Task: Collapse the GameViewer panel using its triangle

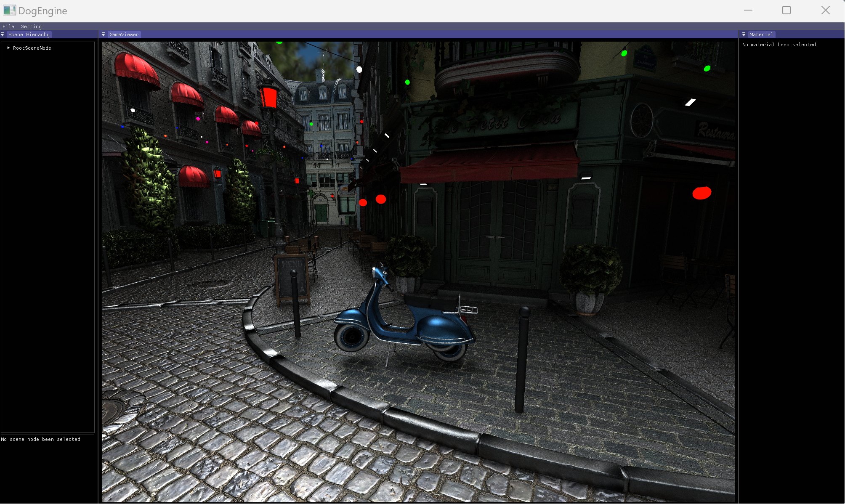Action: [104, 34]
